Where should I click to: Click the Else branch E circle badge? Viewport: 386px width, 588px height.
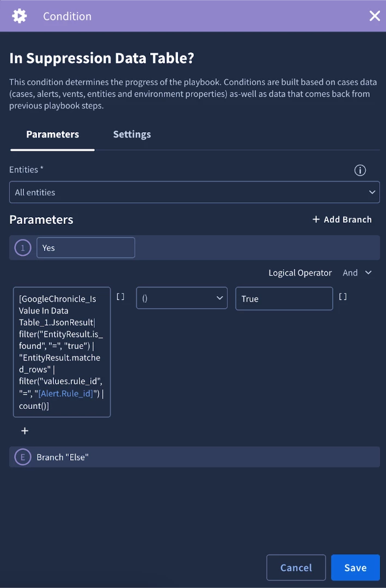[22, 457]
